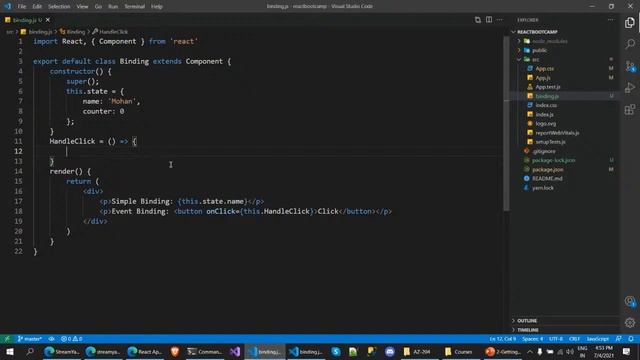Open the Go menu
640x360 pixels.
pyautogui.click(x=98, y=7)
